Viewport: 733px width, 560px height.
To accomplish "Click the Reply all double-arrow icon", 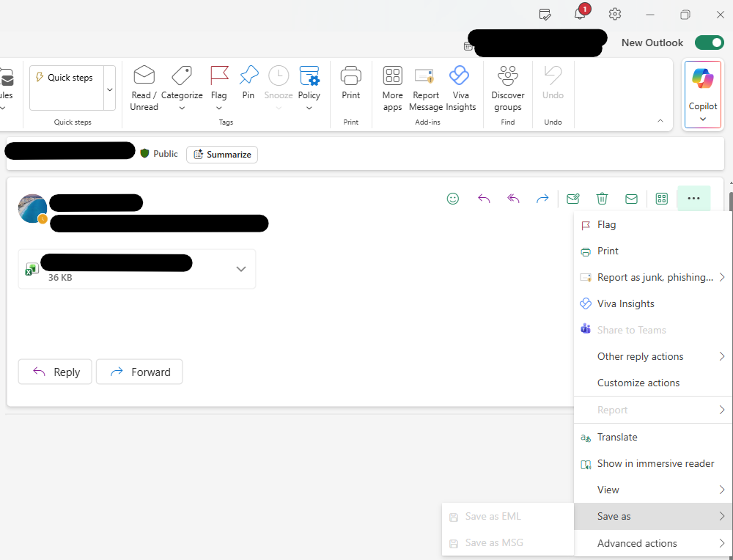I will (x=513, y=199).
